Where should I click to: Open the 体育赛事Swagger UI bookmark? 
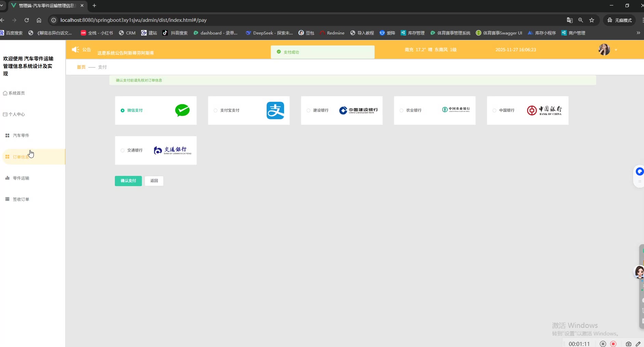tap(499, 33)
